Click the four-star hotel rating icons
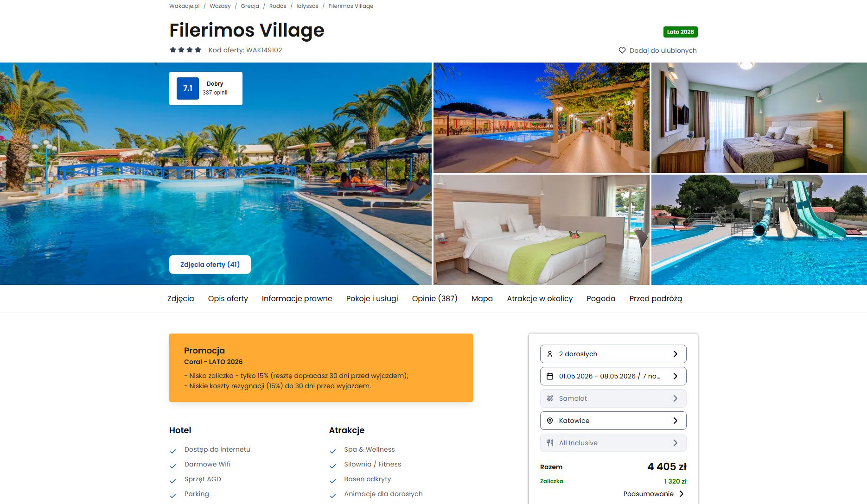Screen dimensions: 867x504 pos(185,50)
